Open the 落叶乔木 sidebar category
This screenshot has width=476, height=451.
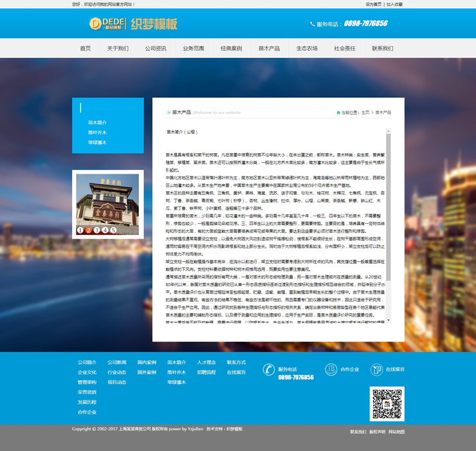pyautogui.click(x=97, y=133)
